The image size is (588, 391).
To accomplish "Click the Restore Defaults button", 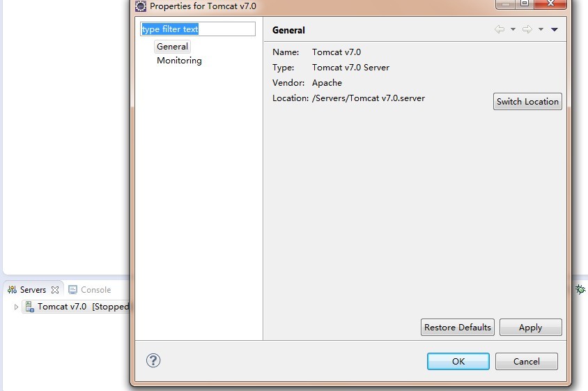I will point(458,328).
